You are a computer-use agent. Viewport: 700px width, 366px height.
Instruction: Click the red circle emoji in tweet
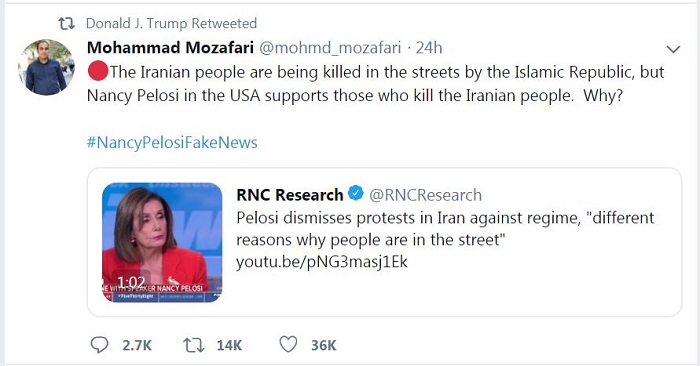click(x=98, y=71)
